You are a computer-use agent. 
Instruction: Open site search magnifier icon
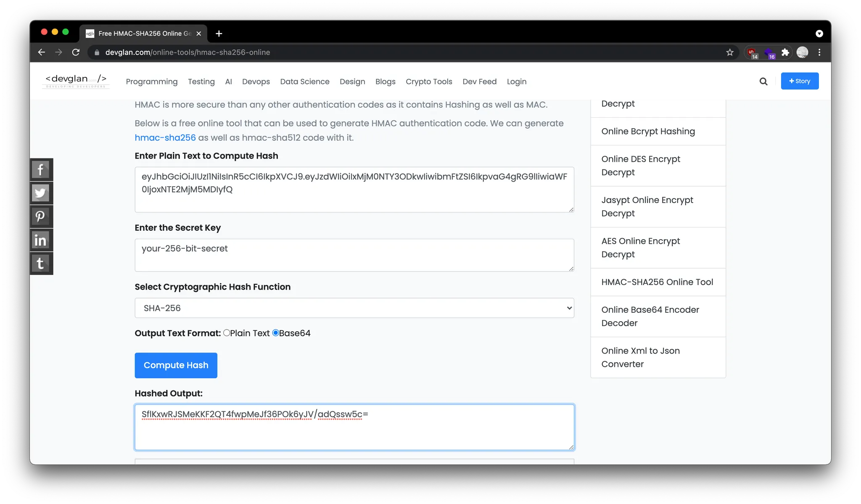click(763, 82)
